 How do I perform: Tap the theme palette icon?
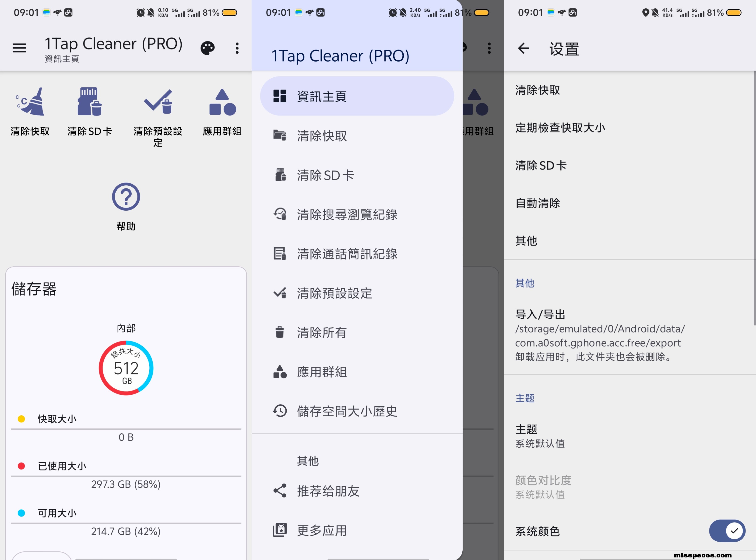[x=207, y=48]
